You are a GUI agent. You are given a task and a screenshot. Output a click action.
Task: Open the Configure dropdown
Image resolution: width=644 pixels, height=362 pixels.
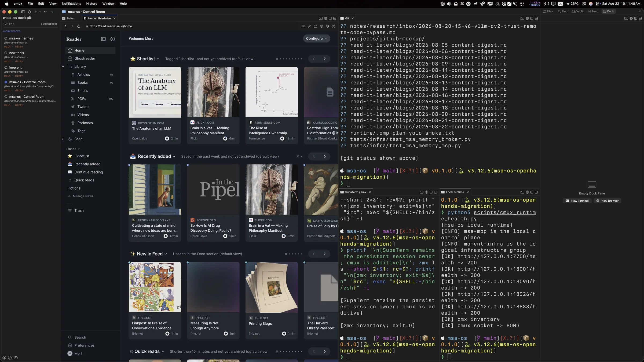click(x=316, y=39)
